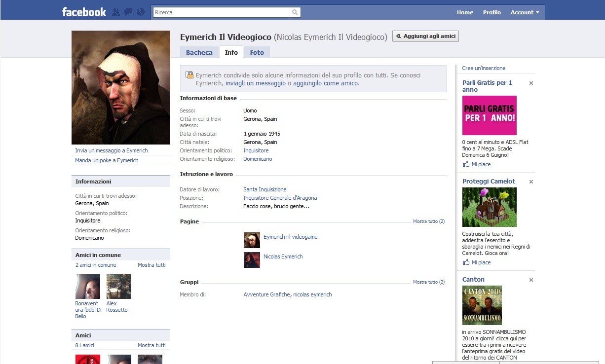
Task: Click Aggiungi agli amici button
Action: (425, 36)
